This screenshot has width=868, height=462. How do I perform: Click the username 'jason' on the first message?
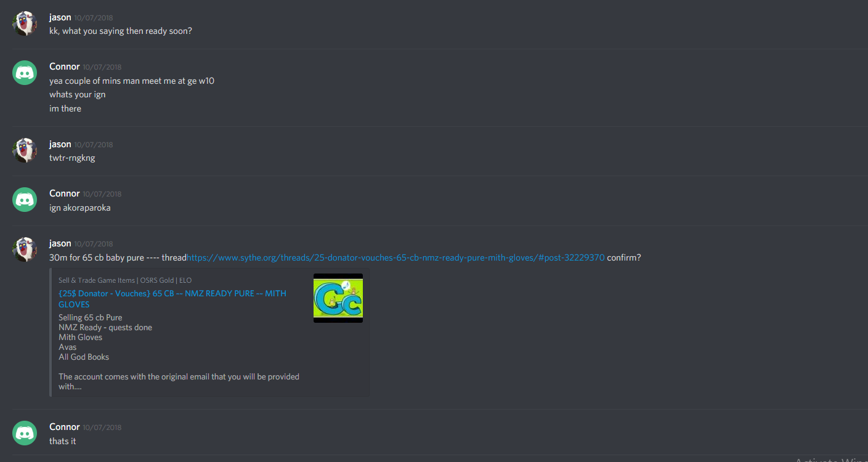pos(60,17)
